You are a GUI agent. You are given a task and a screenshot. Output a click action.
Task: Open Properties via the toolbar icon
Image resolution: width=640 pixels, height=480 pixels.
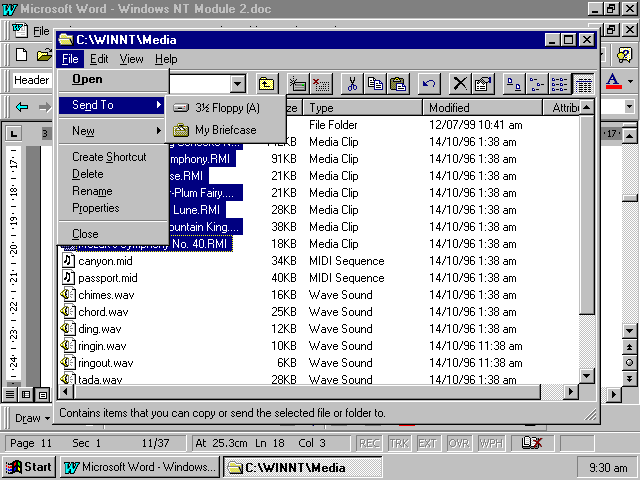tap(483, 85)
